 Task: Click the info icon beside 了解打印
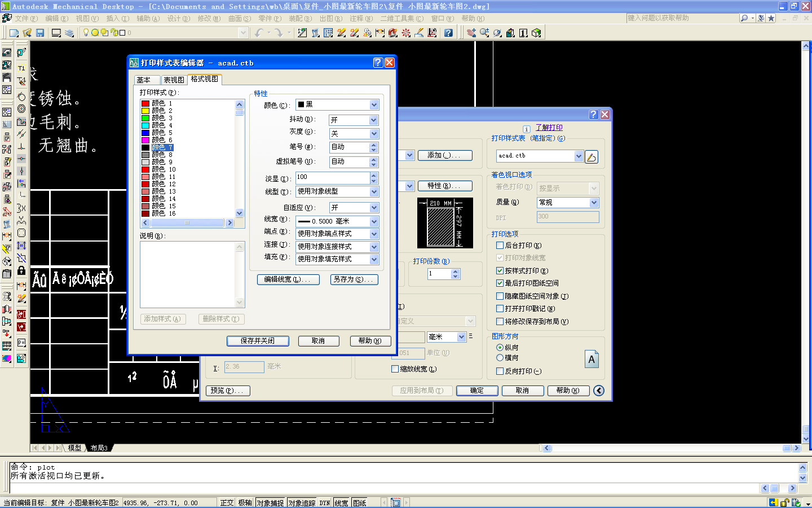[x=527, y=129]
